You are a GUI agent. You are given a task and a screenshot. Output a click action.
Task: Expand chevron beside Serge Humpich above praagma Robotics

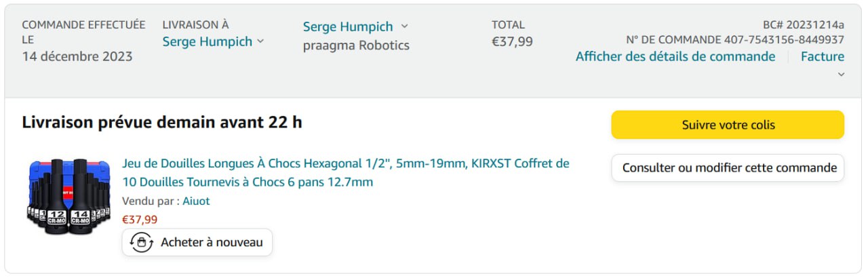click(405, 26)
